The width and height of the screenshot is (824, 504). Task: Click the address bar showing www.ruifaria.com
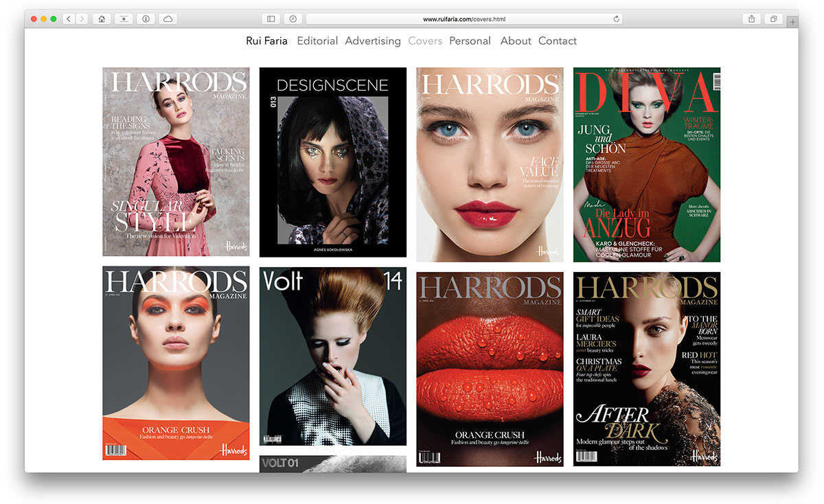pos(464,19)
